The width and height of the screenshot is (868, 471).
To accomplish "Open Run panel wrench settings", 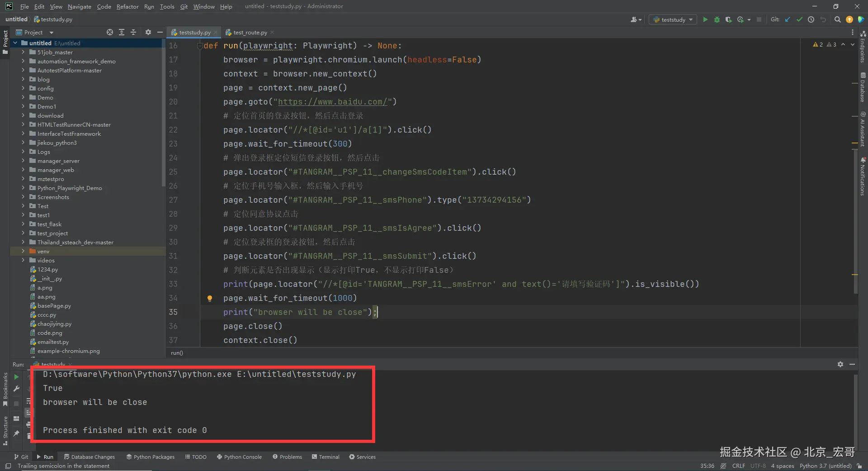I will tap(16, 389).
